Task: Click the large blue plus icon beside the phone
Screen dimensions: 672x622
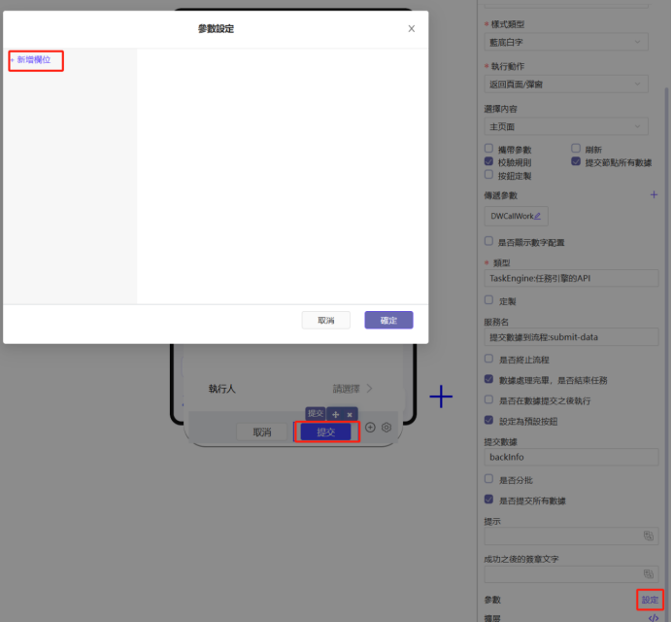Action: [x=442, y=397]
